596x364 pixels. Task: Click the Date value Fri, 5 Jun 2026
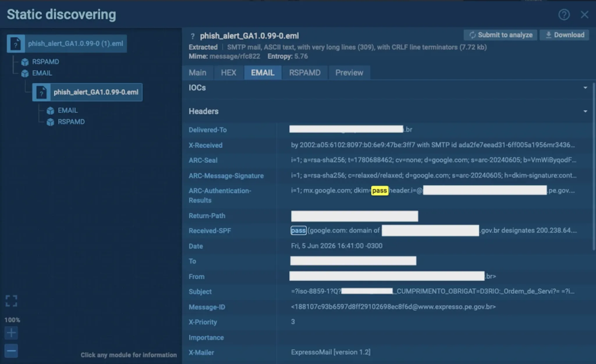coord(337,246)
